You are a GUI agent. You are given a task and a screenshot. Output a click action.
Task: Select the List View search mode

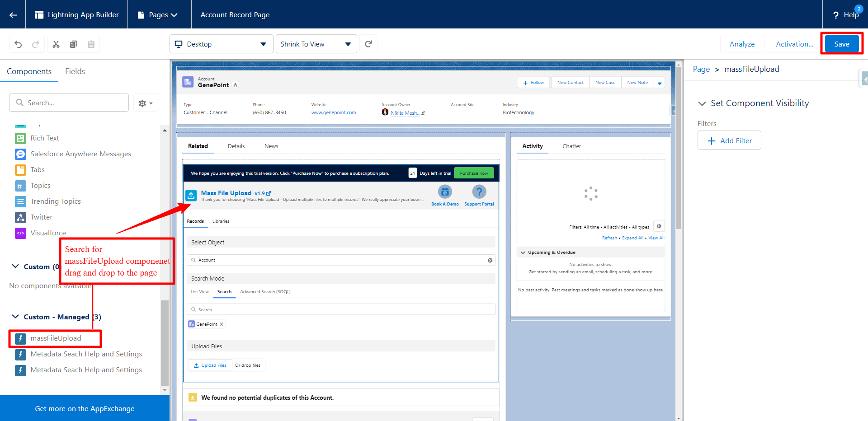[x=200, y=292]
